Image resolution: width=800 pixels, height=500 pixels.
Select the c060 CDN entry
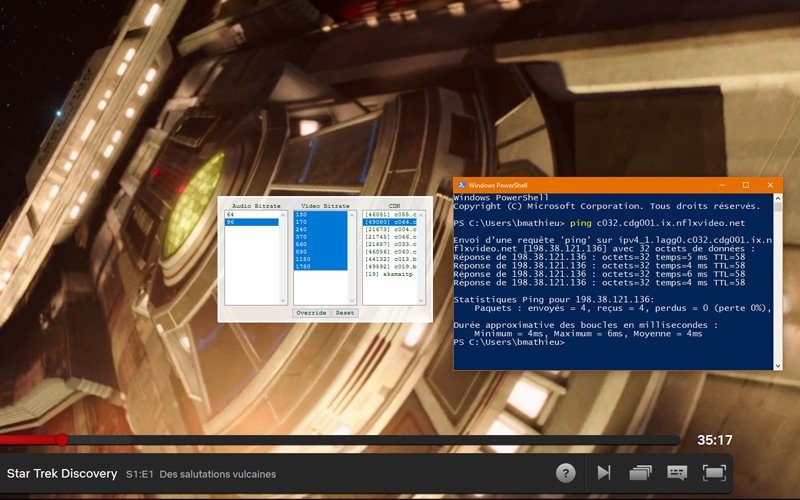point(390,252)
